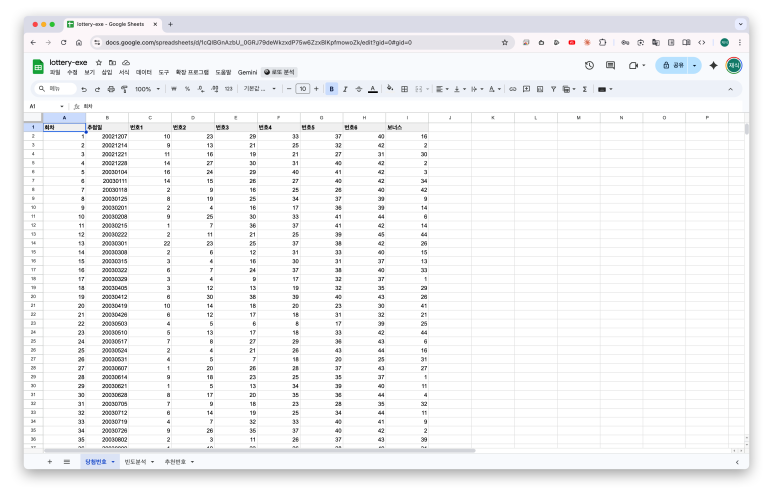The height and width of the screenshot is (501, 773).
Task: Open the text color picker
Action: coord(373,89)
